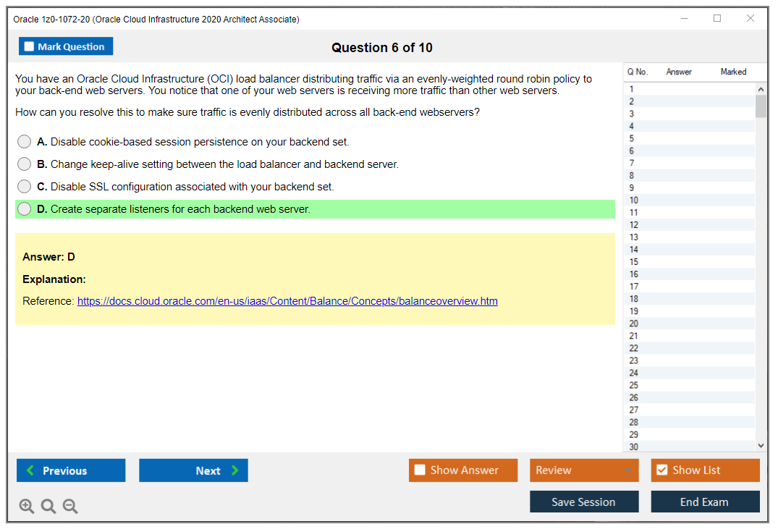Click the question list scrollbar down arrow

pyautogui.click(x=761, y=446)
